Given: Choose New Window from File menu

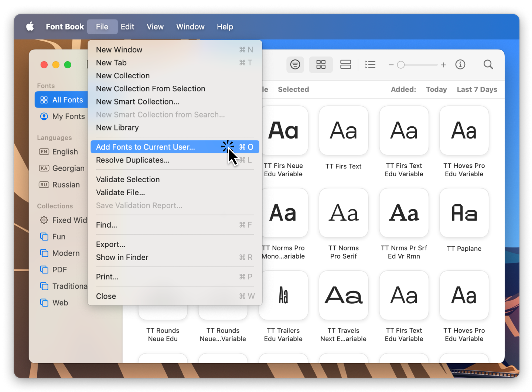Looking at the screenshot, I should [175, 50].
